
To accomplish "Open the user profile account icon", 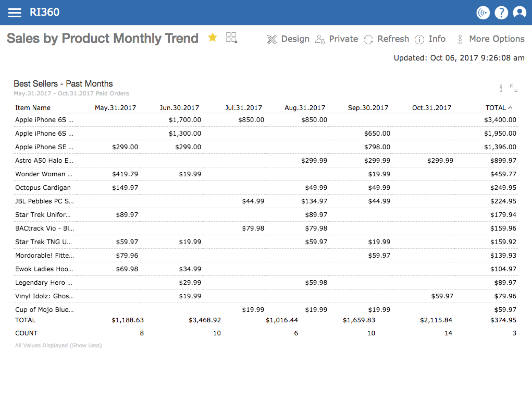I will pyautogui.click(x=519, y=13).
